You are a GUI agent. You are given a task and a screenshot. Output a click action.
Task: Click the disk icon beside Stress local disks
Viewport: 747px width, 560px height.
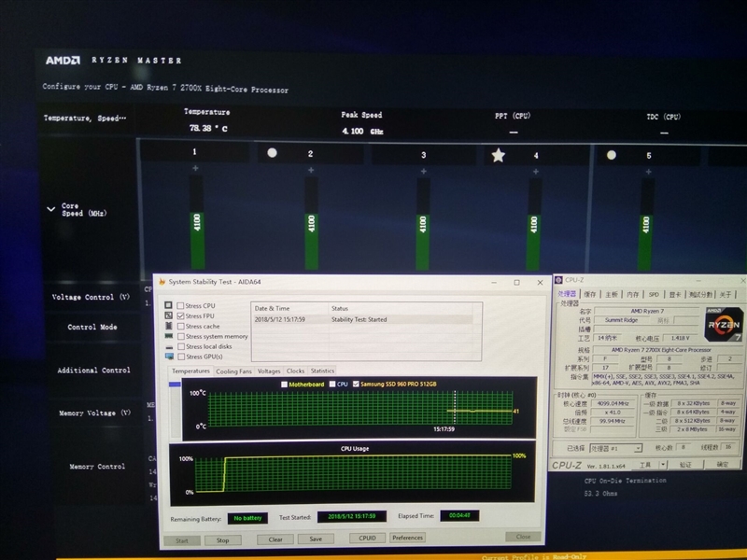pos(169,346)
